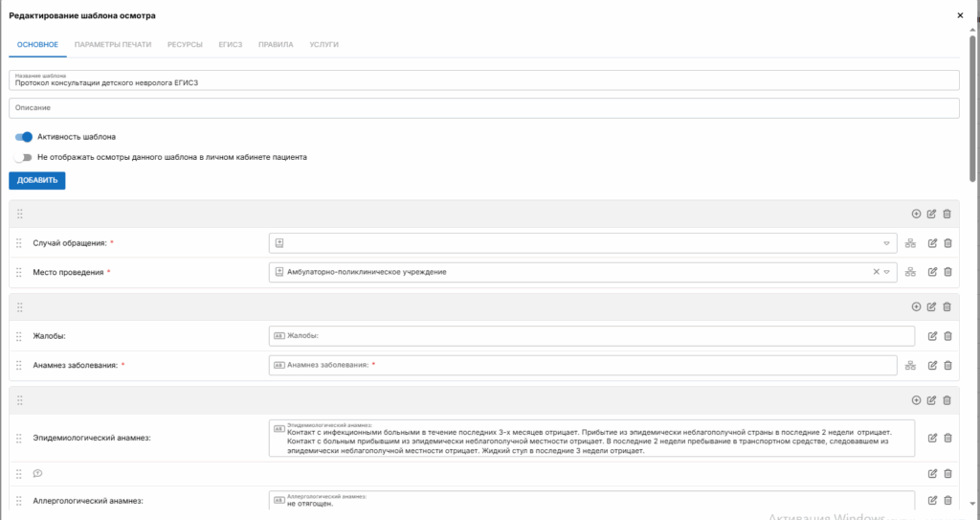The height and width of the screenshot is (520, 980).
Task: Click the clear X in Место проведения field
Action: click(876, 272)
